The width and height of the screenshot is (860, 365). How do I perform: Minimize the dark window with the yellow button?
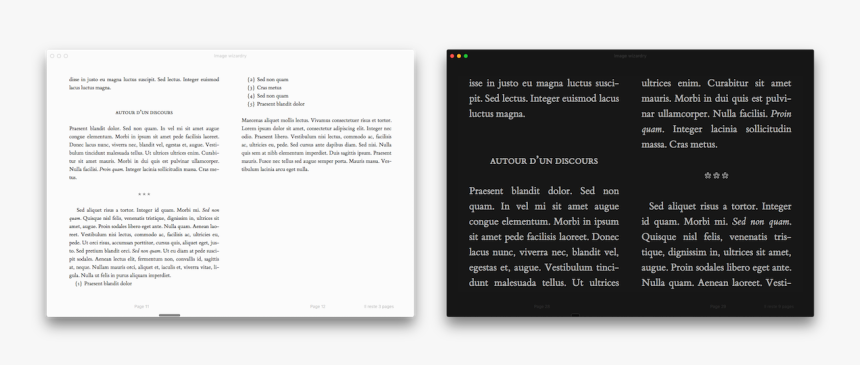(x=459, y=56)
